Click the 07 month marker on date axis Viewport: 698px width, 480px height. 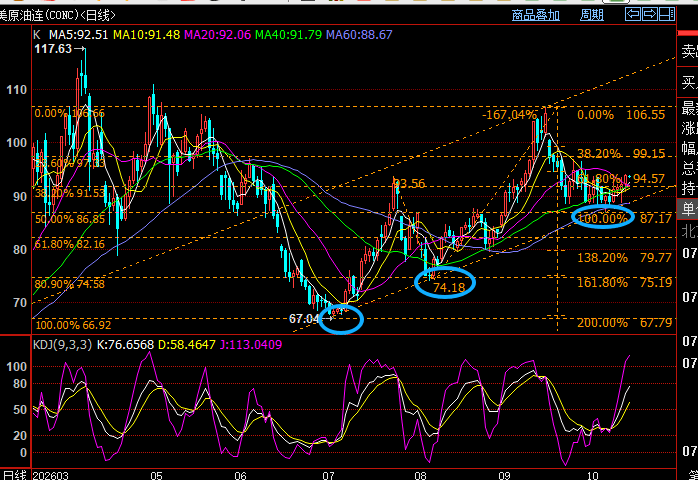tap(328, 476)
